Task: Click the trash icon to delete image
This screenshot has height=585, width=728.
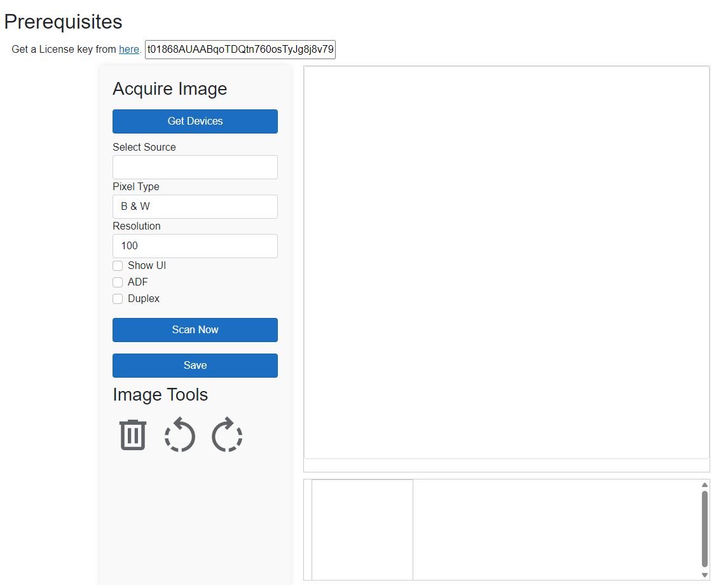Action: (133, 436)
